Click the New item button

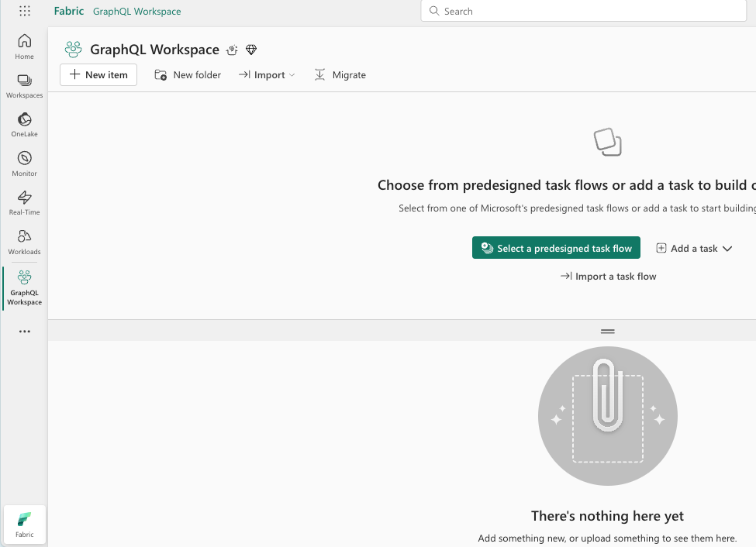(98, 74)
